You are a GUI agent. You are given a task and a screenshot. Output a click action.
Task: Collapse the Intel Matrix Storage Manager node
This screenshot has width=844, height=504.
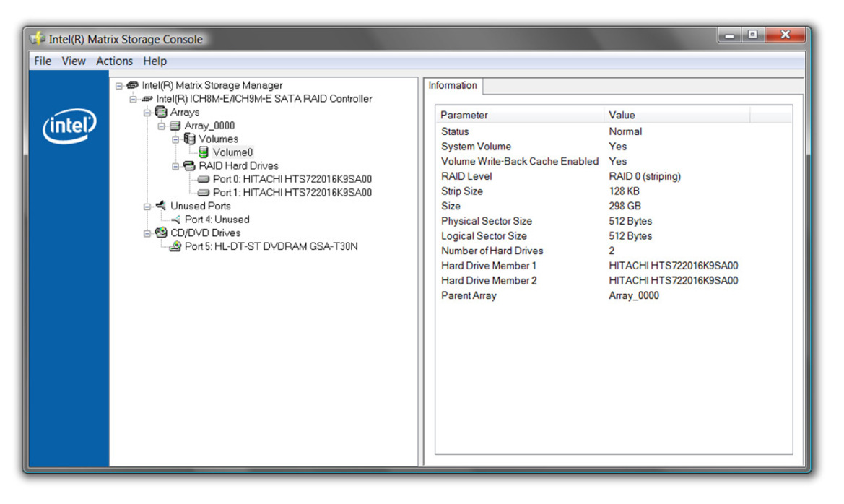click(119, 86)
